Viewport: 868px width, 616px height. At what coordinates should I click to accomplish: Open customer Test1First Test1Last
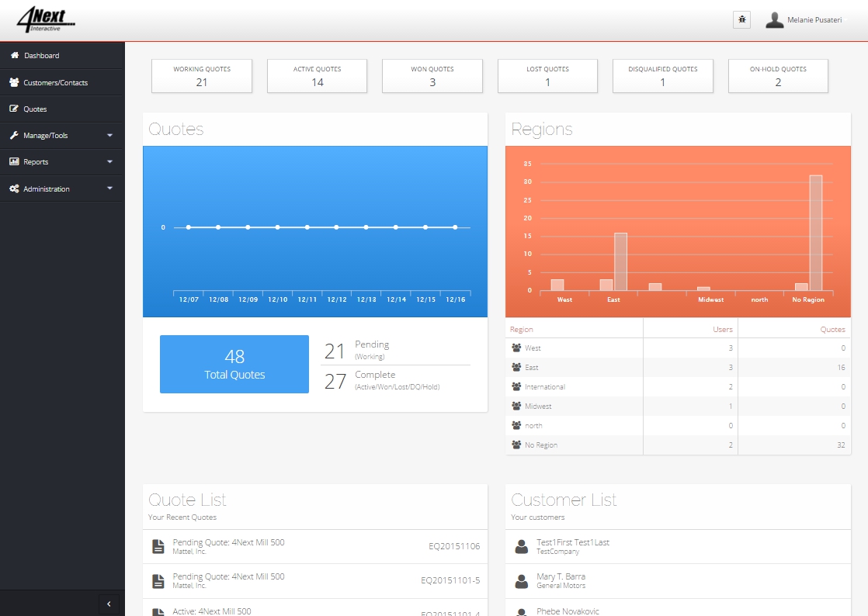pos(572,542)
